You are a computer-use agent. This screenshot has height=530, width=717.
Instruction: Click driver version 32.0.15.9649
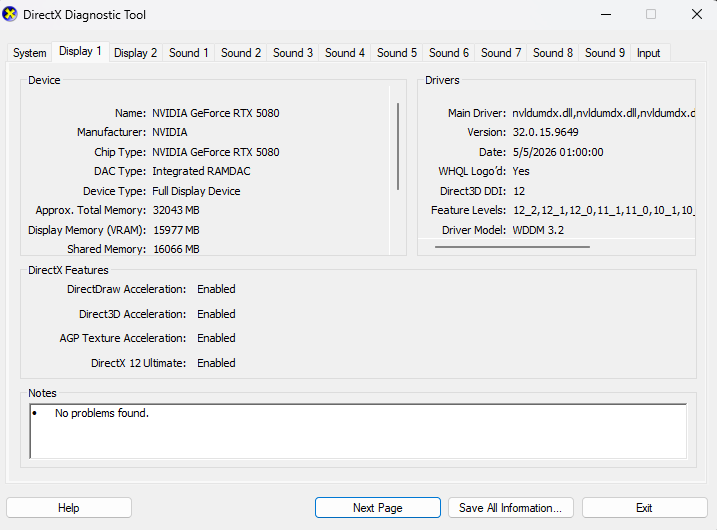pos(546,132)
